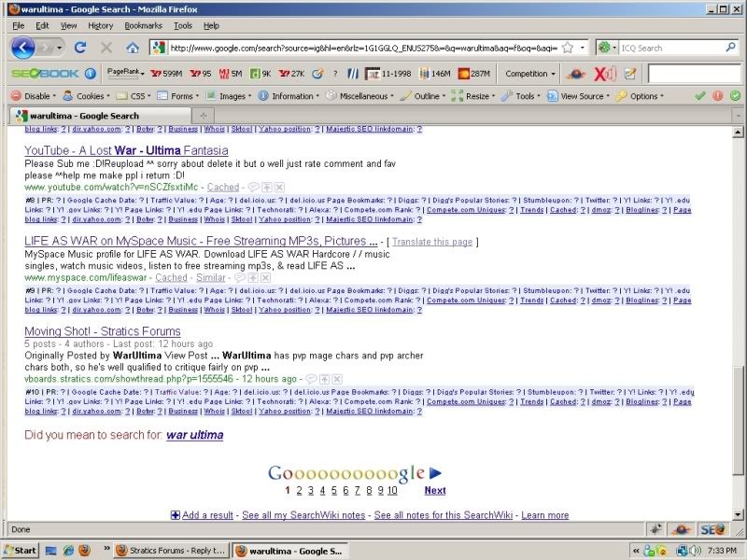Image resolution: width=747 pixels, height=560 pixels.
Task: Promote the MySpace result with the up-arrow icon
Action: 252,277
